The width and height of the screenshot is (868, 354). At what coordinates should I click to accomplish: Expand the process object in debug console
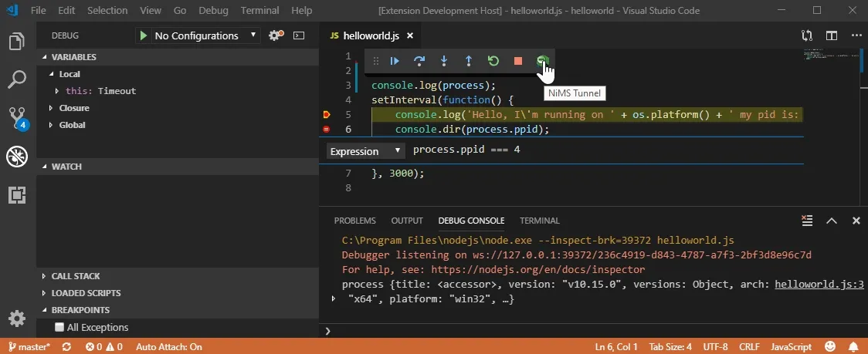pos(334,298)
